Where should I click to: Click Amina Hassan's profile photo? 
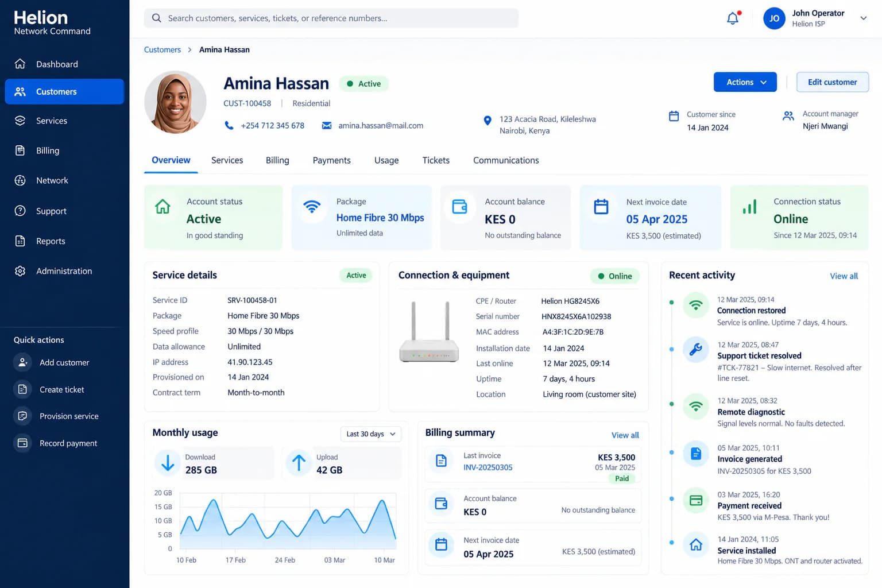pos(175,102)
